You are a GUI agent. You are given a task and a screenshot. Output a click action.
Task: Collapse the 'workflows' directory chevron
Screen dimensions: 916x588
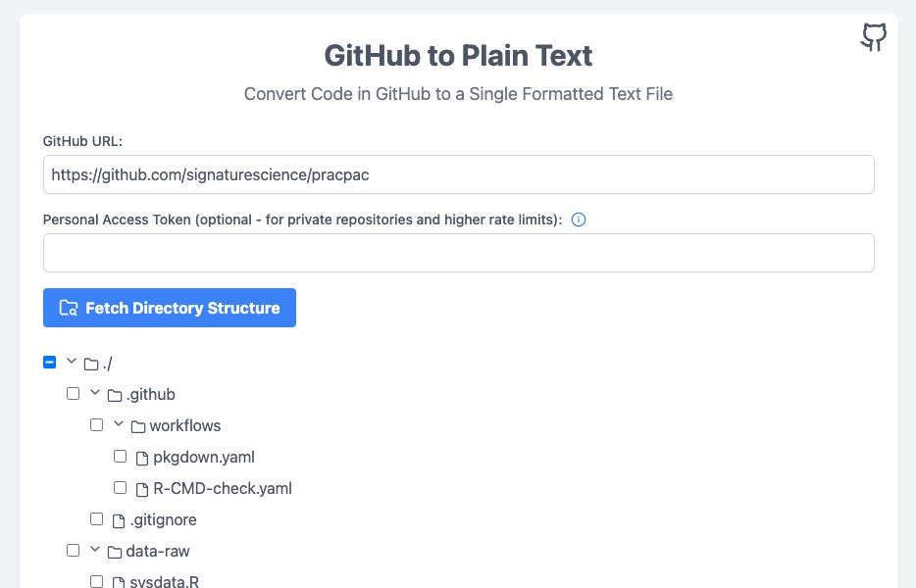click(x=118, y=424)
